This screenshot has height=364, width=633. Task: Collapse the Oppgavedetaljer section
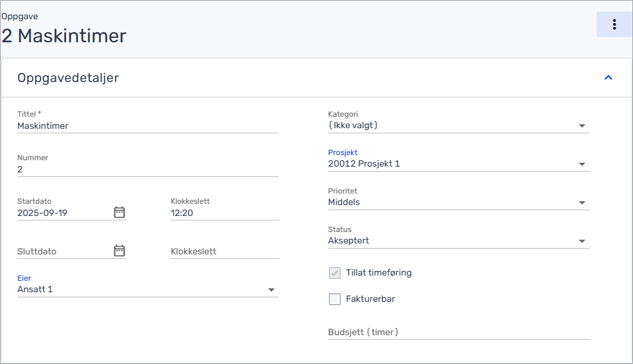point(608,78)
